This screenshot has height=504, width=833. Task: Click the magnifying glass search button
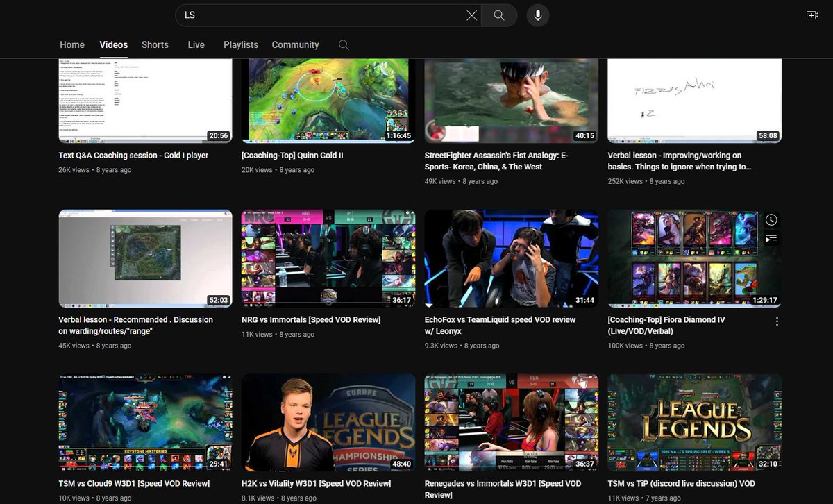499,15
